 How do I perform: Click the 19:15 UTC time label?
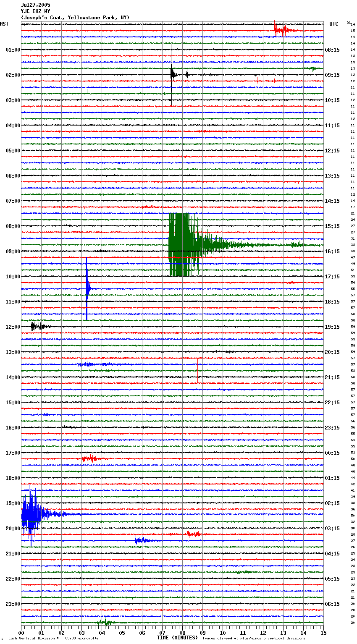point(332,327)
